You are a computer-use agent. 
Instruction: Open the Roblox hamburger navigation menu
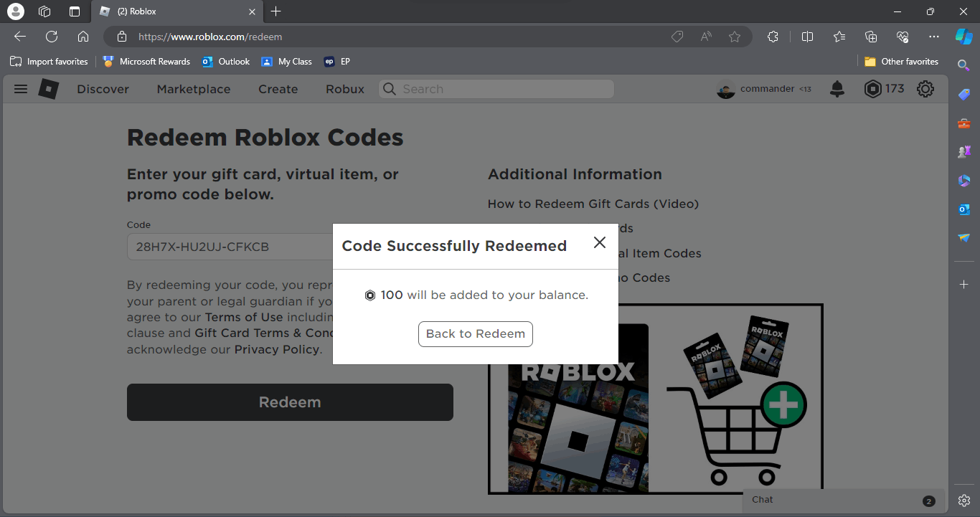tap(21, 89)
